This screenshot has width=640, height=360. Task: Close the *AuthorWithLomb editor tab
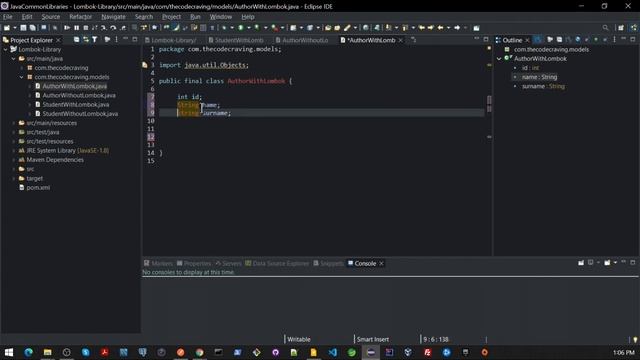click(x=401, y=40)
